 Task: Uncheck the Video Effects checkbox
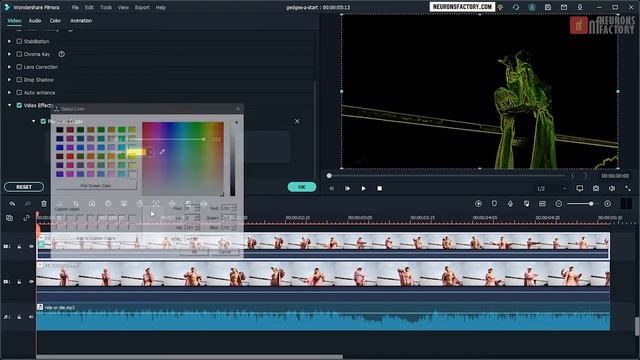tap(19, 105)
